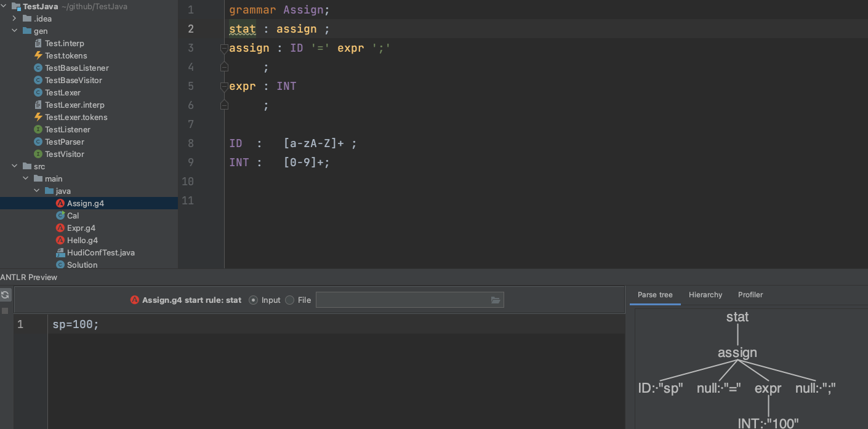Screen dimensions: 868x429
Task: Click the TestListener interface icon
Action: [37, 129]
